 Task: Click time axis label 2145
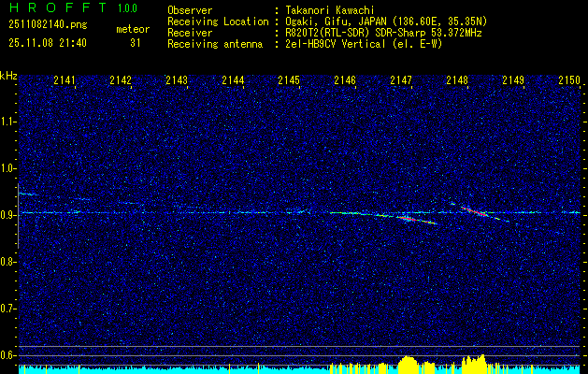tap(289, 79)
